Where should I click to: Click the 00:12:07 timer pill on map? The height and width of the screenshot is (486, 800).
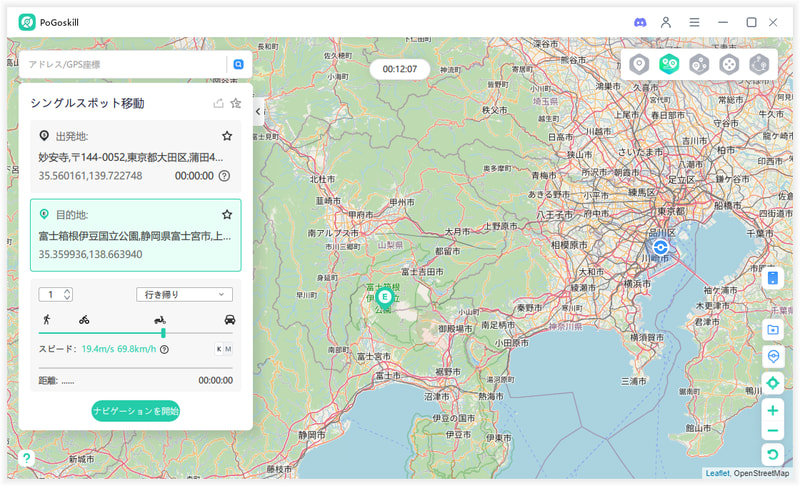point(399,69)
